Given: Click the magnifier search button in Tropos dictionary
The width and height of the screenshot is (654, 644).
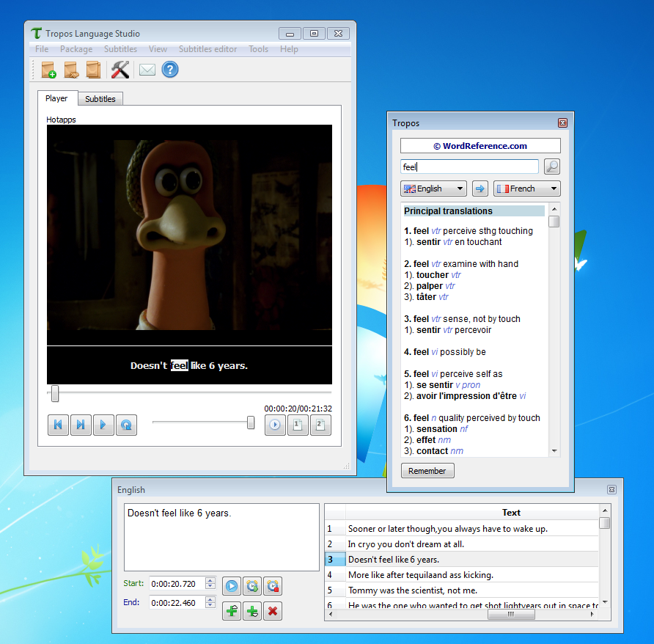Looking at the screenshot, I should click(552, 167).
